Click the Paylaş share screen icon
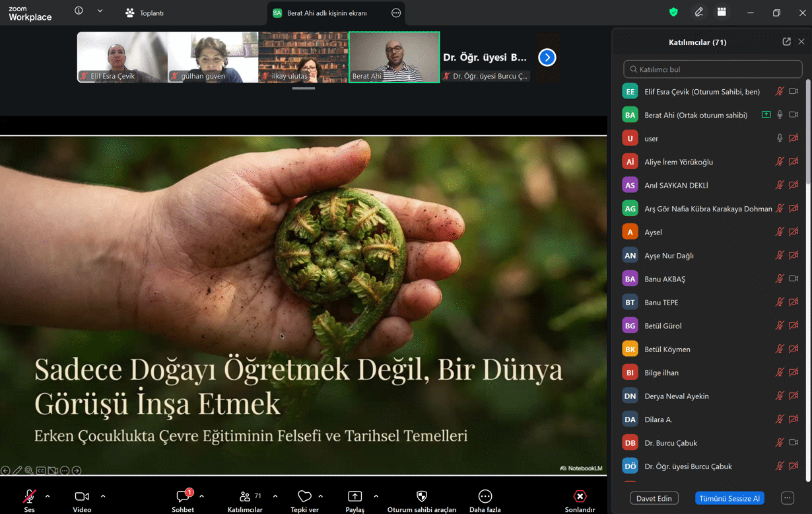Screen dimensions: 812x514 point(355,497)
